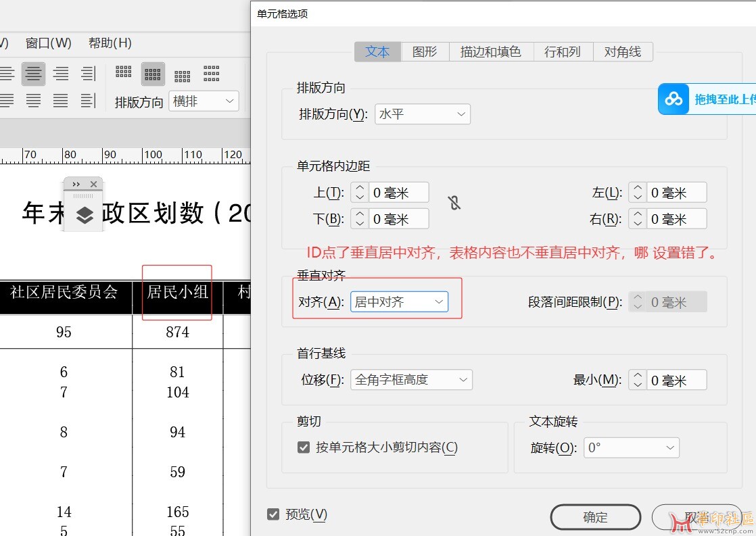Select the top cell alignment icon
Screen dimensions: 756x536
tap(123, 73)
